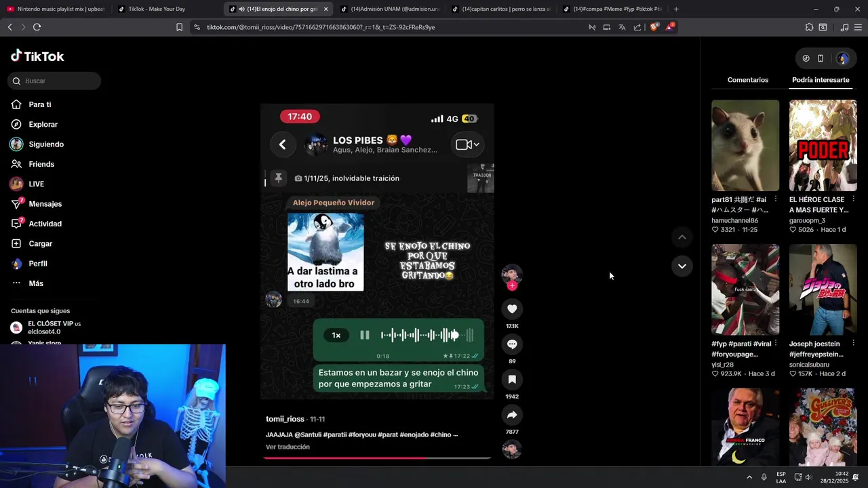This screenshot has height=488, width=868.
Task: Reload the page
Action: click(x=37, y=27)
